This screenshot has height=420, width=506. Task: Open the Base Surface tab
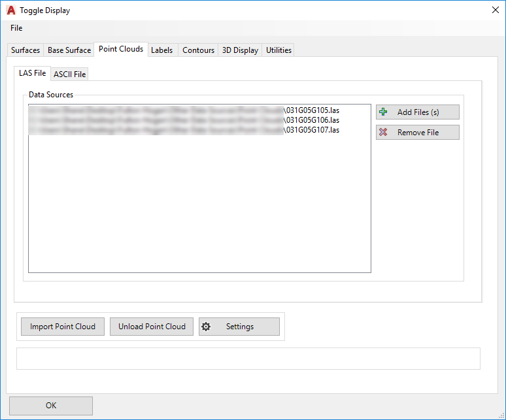tap(69, 50)
